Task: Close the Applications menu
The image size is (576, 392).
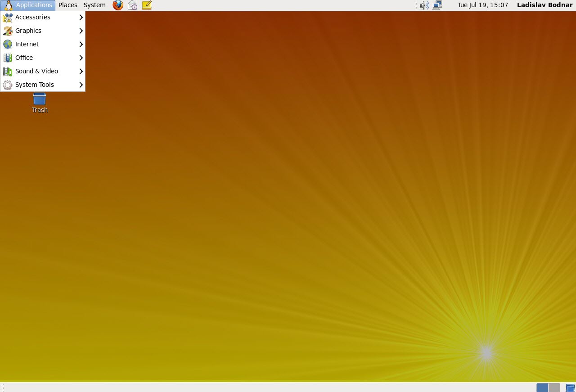Action: click(x=28, y=5)
